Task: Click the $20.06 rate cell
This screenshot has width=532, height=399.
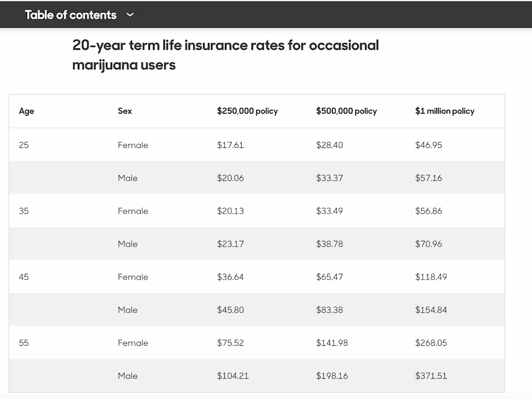Action: [231, 178]
